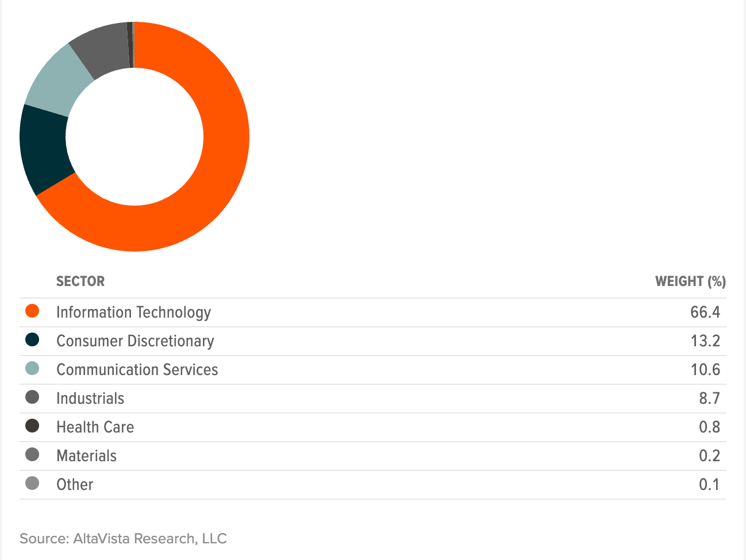Click the light teal Communication Services slice
The width and height of the screenshot is (746, 560).
pyautogui.click(x=59, y=83)
